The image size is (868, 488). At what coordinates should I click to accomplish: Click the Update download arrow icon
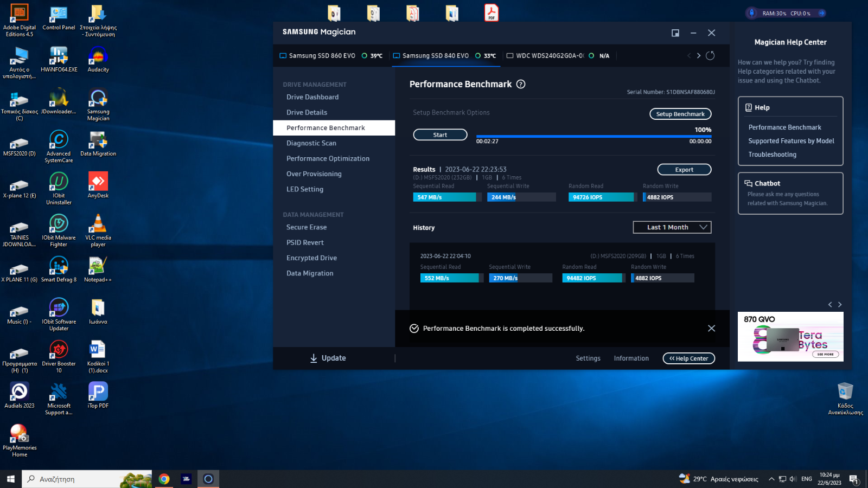(314, 358)
